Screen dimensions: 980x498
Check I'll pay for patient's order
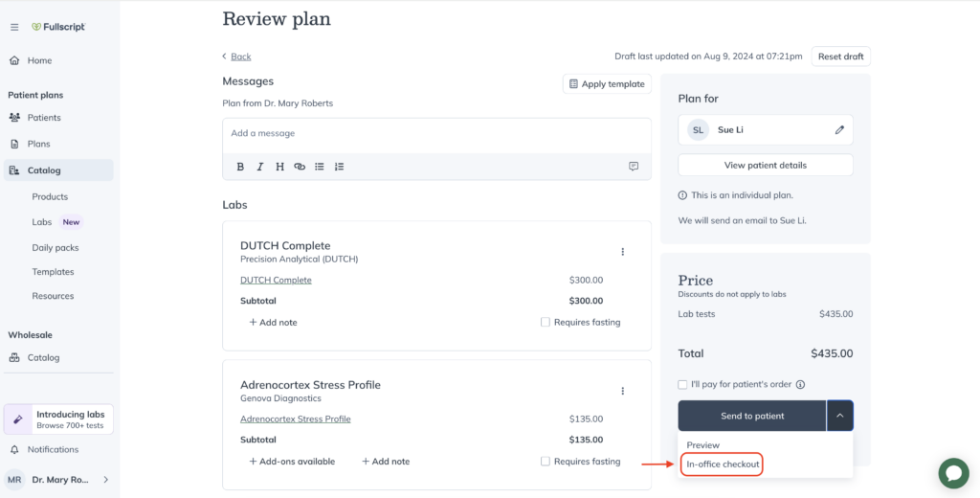682,384
